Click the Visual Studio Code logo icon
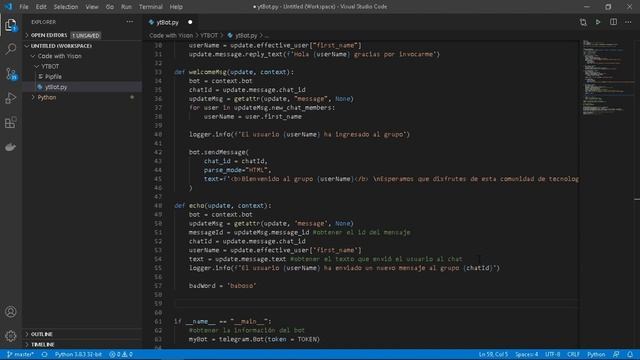 point(9,7)
